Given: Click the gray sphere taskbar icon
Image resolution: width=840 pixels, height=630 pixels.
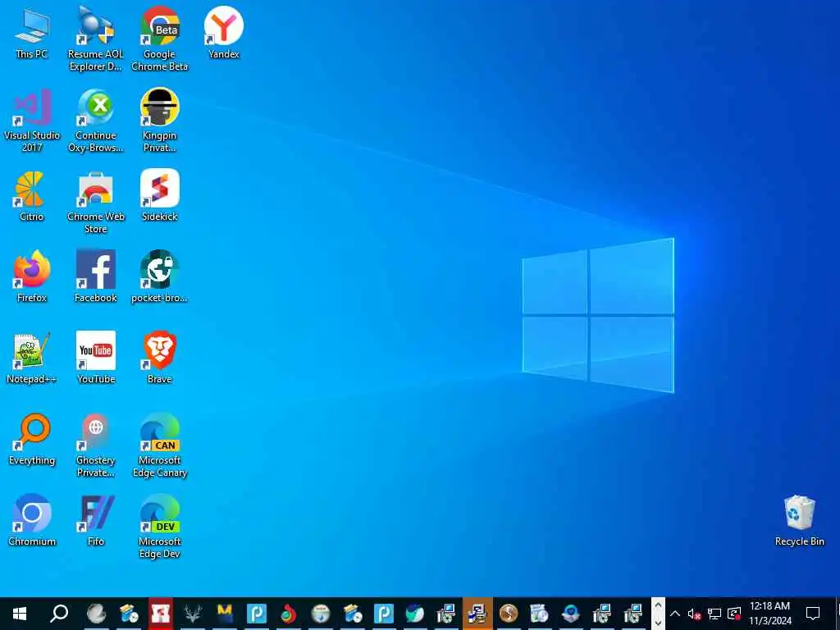Looking at the screenshot, I should tap(97, 614).
